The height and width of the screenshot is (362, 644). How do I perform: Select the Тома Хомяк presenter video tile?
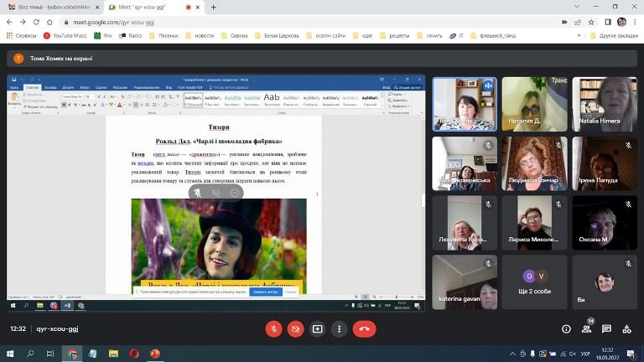(465, 104)
